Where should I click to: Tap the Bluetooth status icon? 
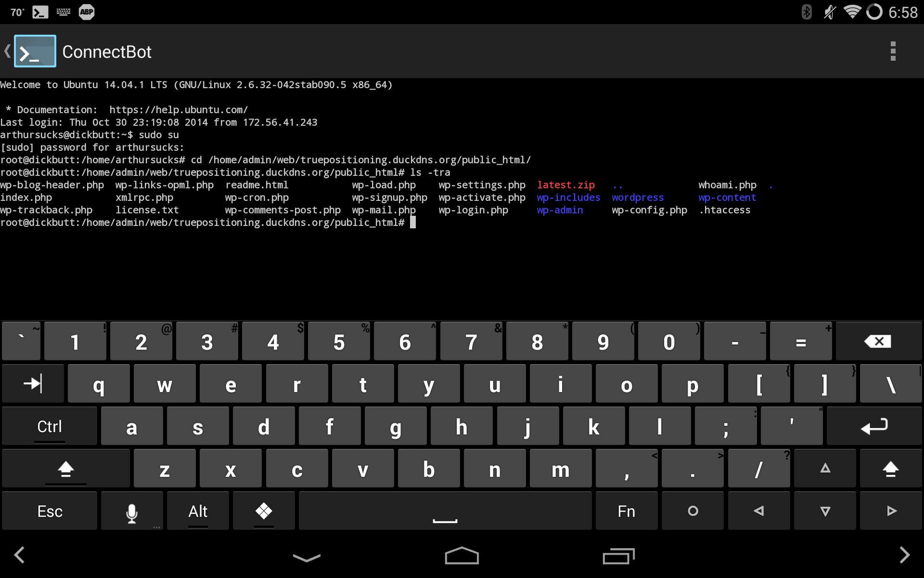pyautogui.click(x=807, y=12)
